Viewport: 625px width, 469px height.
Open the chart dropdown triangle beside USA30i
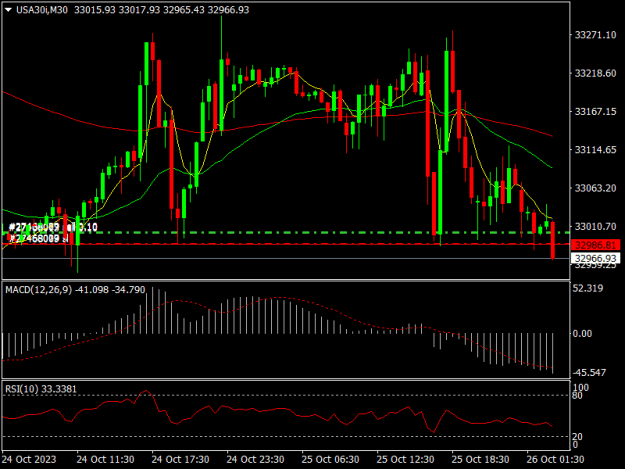point(8,10)
